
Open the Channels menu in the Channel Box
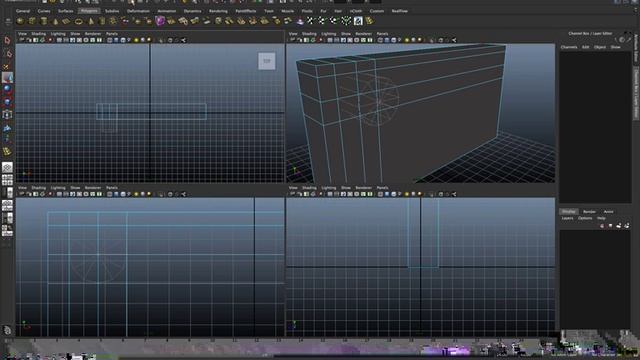(569, 47)
